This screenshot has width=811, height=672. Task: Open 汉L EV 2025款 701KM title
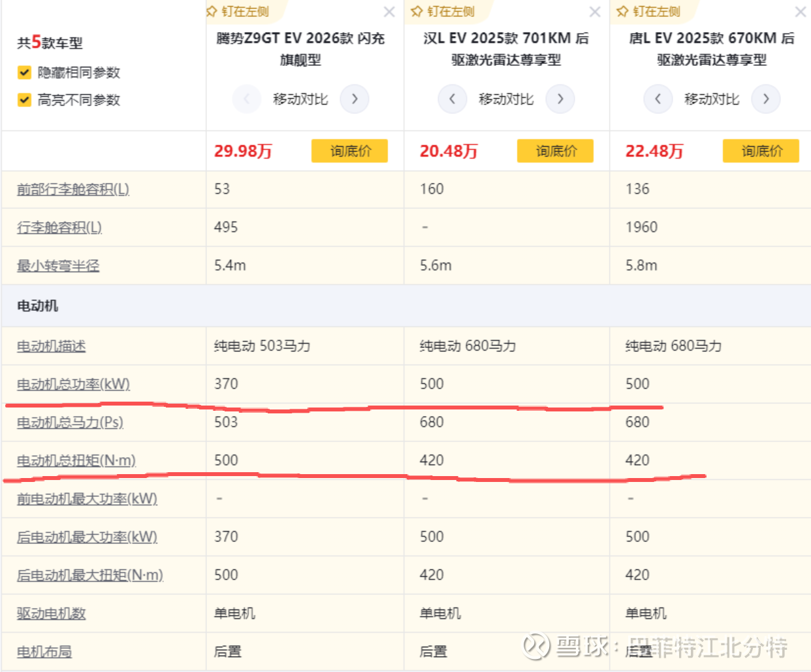click(506, 49)
